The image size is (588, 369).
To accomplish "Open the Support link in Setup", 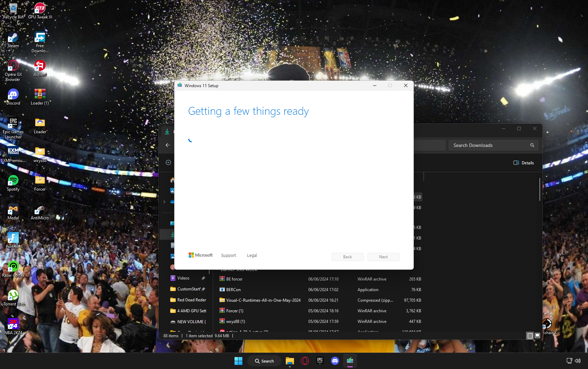I will click(x=228, y=256).
